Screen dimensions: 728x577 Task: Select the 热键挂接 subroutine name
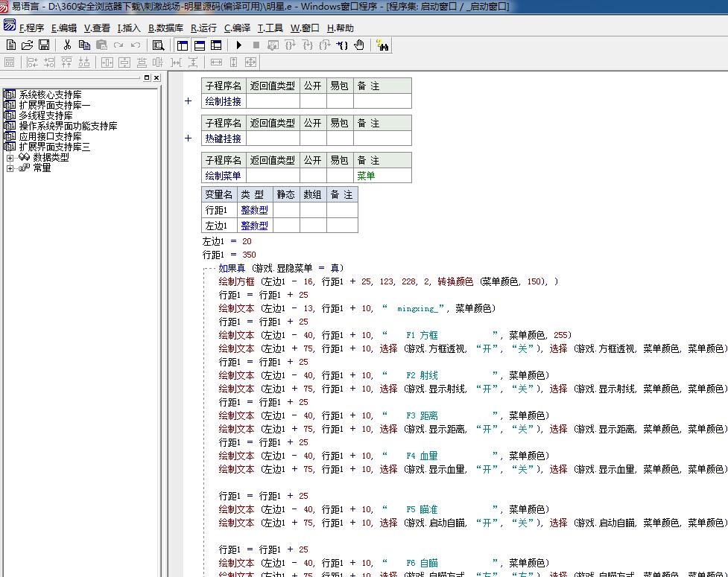coord(223,138)
